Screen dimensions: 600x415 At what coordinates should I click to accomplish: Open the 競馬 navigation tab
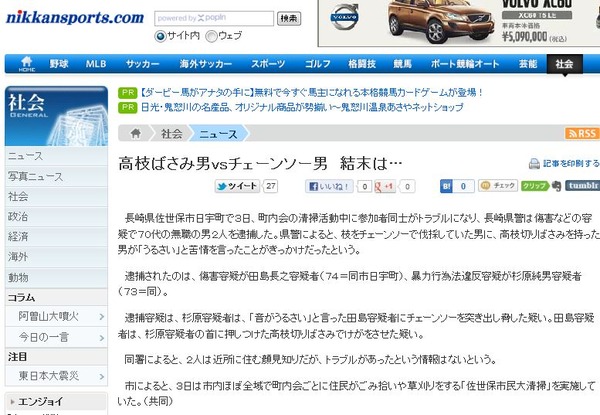402,64
